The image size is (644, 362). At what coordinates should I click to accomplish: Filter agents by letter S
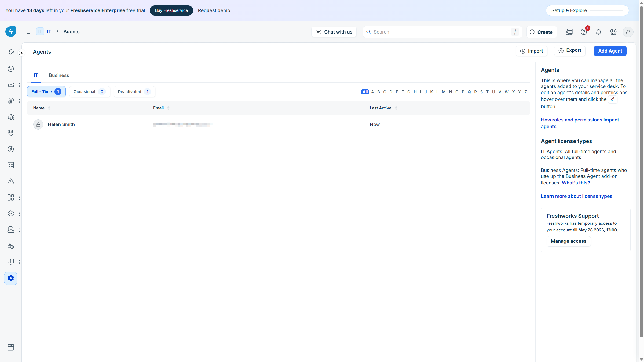[x=481, y=92]
